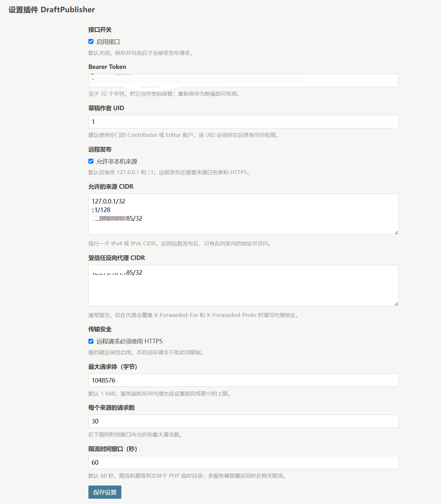The image size is (441, 504).
Task: Click the 限流时间窗口（秒）label
Action: click(113, 449)
